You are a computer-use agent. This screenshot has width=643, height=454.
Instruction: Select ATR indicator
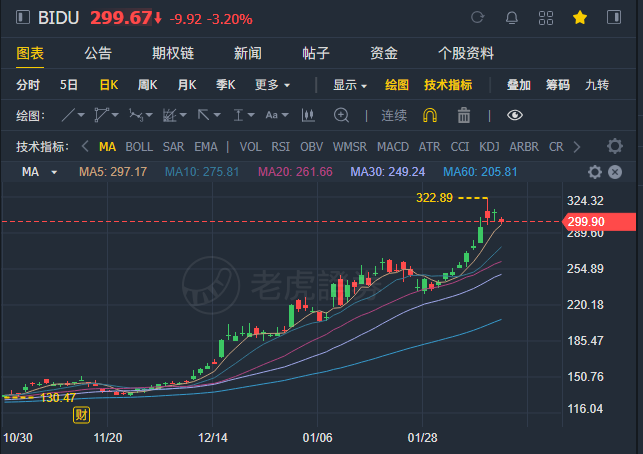(429, 146)
